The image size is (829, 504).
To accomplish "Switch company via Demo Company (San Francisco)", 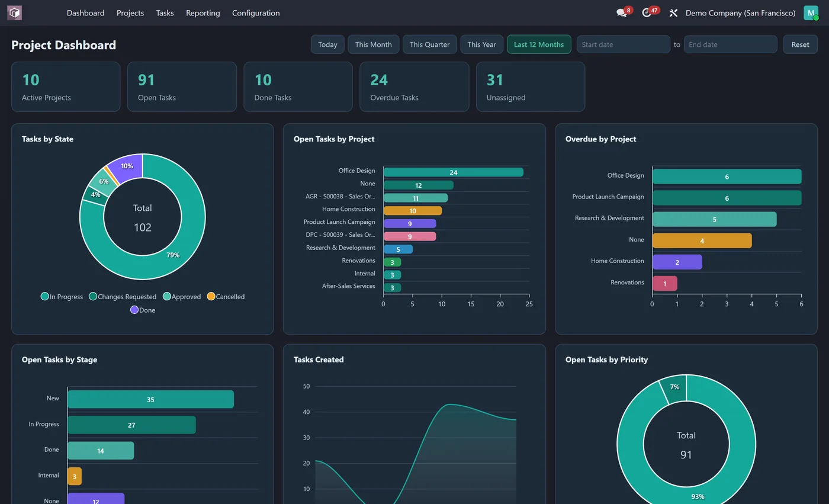I will pos(740,12).
